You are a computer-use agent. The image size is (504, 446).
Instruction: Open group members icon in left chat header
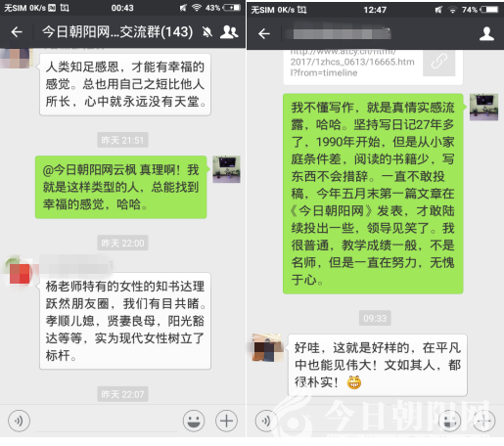(x=229, y=32)
